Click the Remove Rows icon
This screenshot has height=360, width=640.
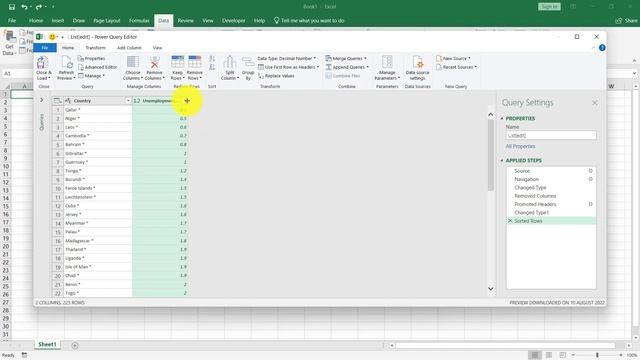tap(195, 62)
